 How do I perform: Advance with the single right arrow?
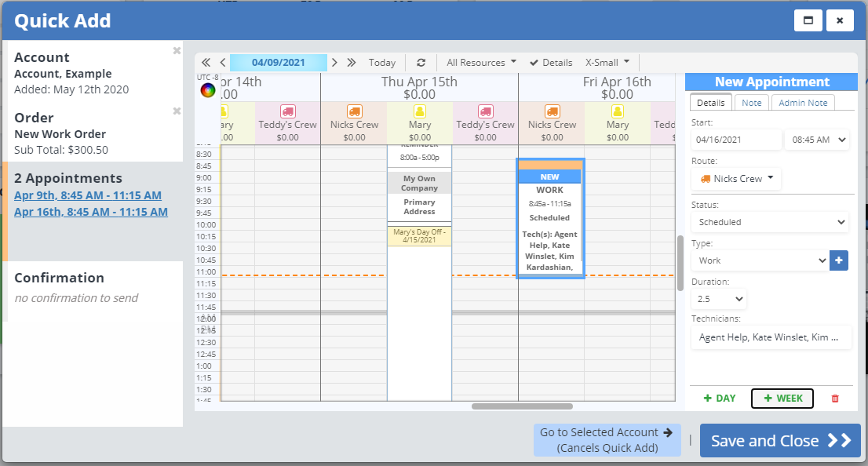(334, 63)
